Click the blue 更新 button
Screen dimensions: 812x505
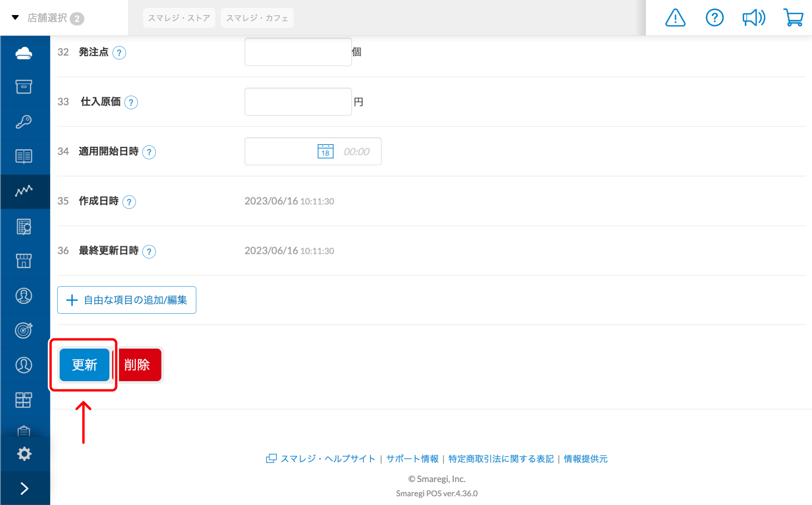click(84, 365)
